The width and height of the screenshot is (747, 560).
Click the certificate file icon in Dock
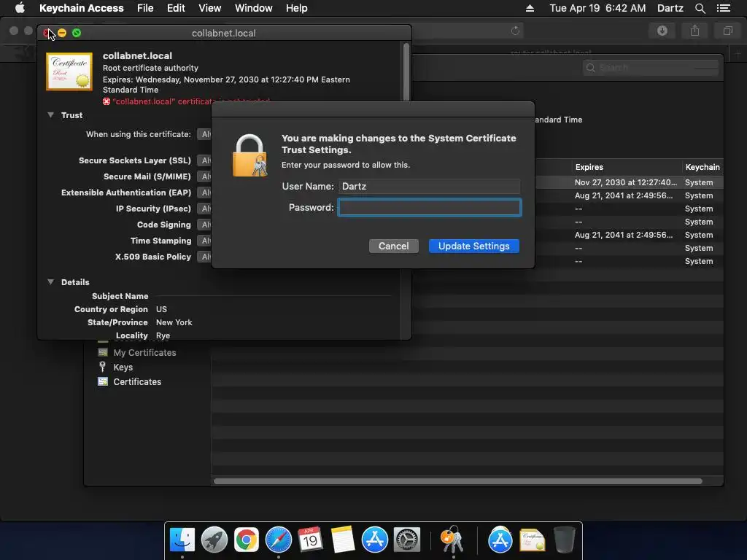click(532, 540)
